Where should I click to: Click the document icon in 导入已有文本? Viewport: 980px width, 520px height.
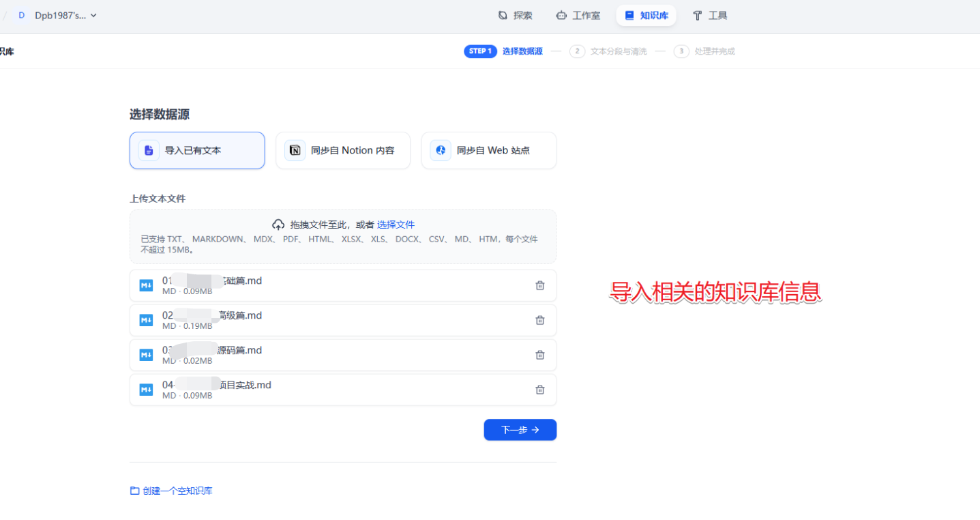tap(149, 150)
